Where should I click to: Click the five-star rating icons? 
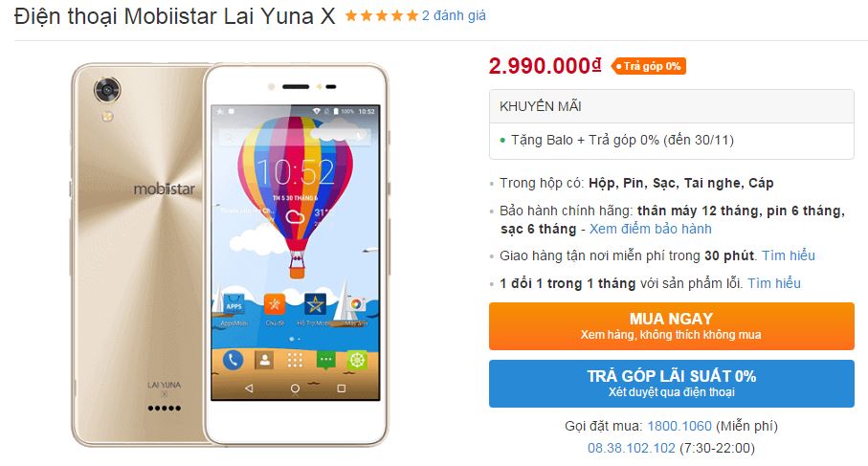tap(382, 16)
